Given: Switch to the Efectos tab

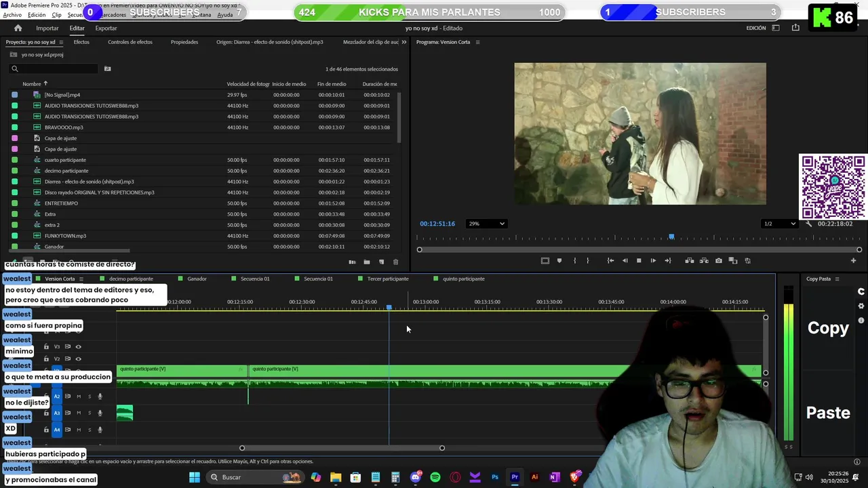Looking at the screenshot, I should pyautogui.click(x=81, y=42).
